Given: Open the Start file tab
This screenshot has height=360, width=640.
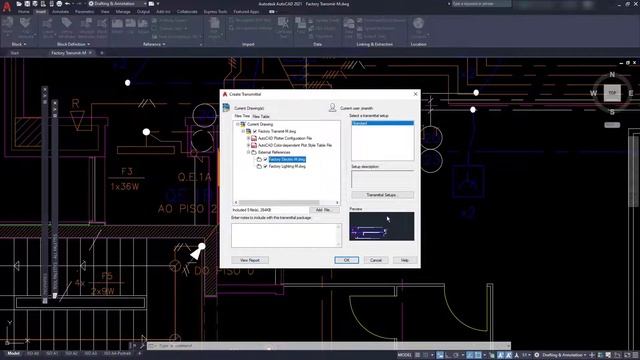Looking at the screenshot, I should click(15, 53).
